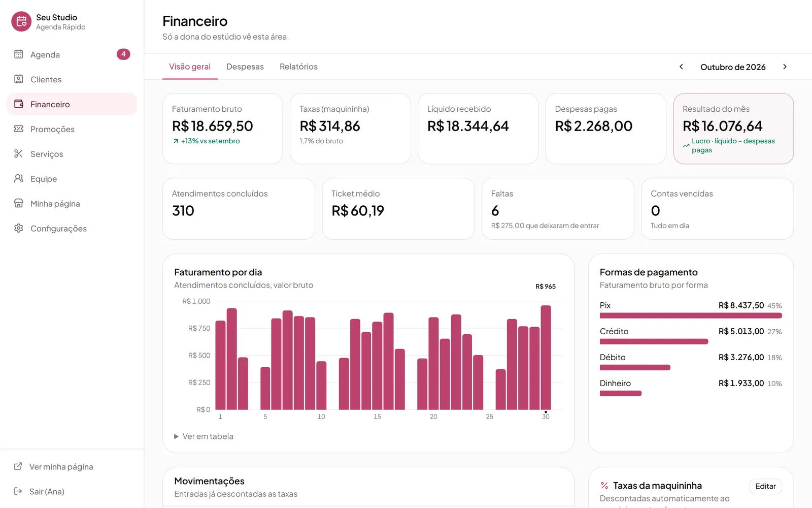812x508 pixels.
Task: Open Clientes in the sidebar
Action: click(72, 79)
